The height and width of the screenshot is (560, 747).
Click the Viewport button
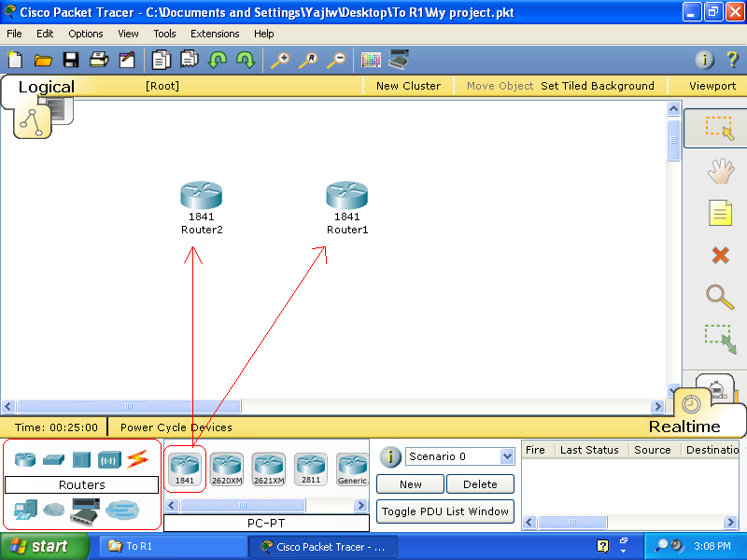click(x=712, y=86)
